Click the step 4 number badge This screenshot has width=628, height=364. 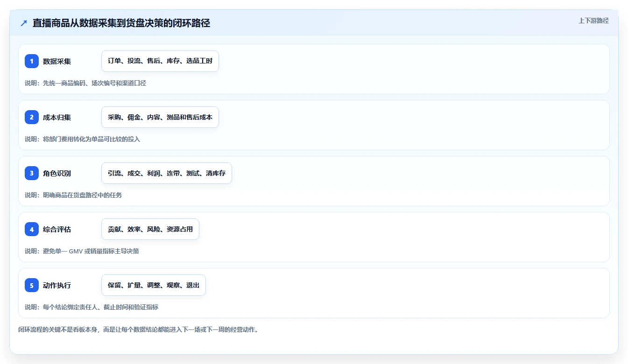32,229
